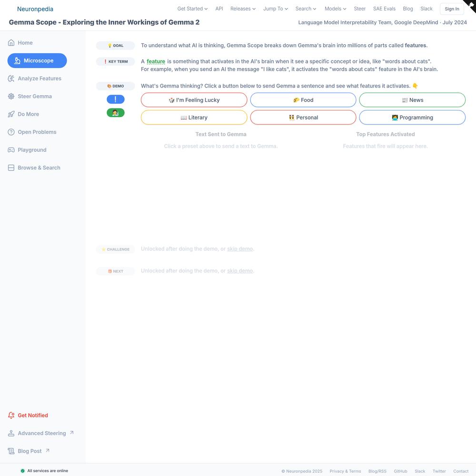Open the Open Problems section

[x=32, y=132]
